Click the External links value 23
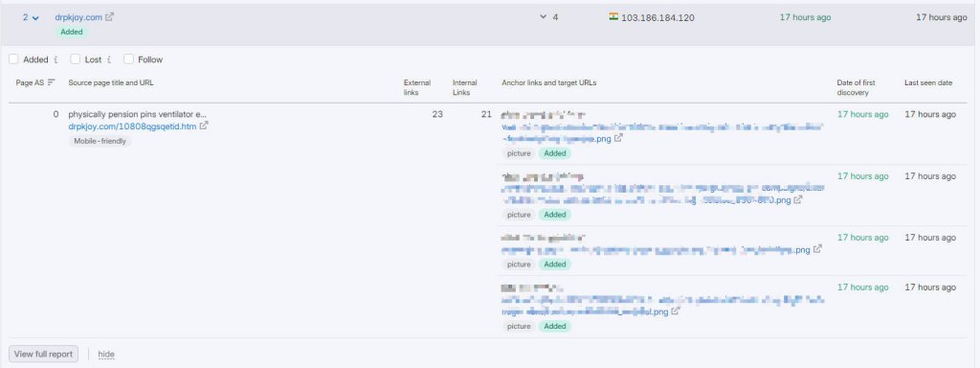 pos(437,115)
